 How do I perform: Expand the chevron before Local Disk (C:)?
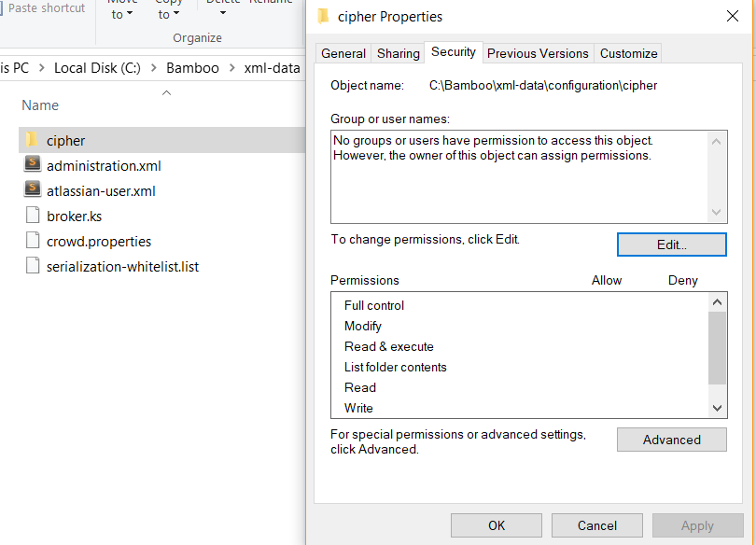click(42, 68)
